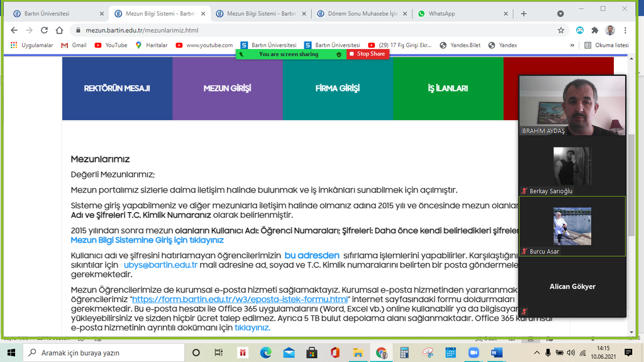644x362 pixels.
Task: Close the first Bartın Üniversitesi tab
Action: (101, 14)
